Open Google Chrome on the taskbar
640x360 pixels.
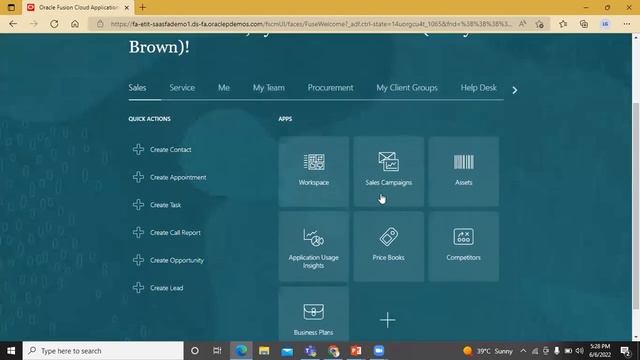tap(333, 351)
